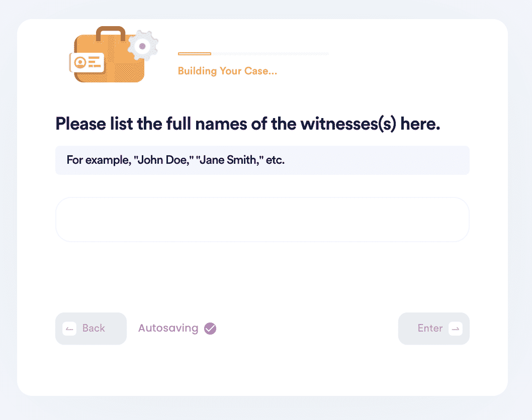
Task: Submit with the Enter button
Action: tap(433, 329)
